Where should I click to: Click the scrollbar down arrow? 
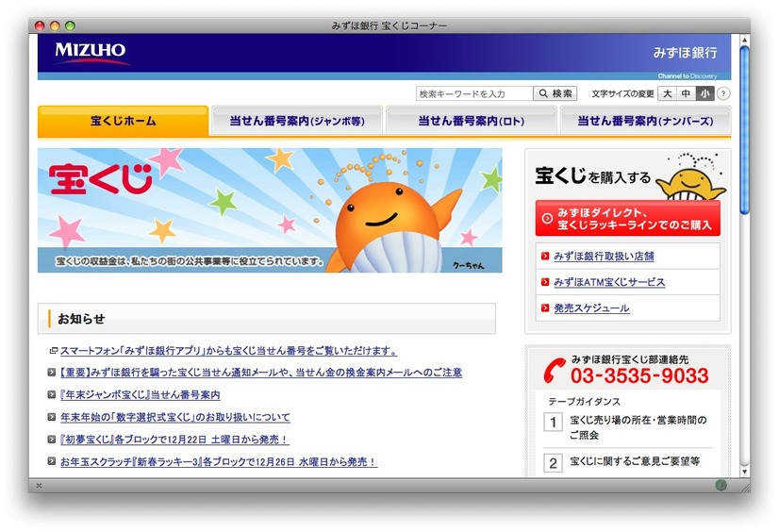point(744,472)
